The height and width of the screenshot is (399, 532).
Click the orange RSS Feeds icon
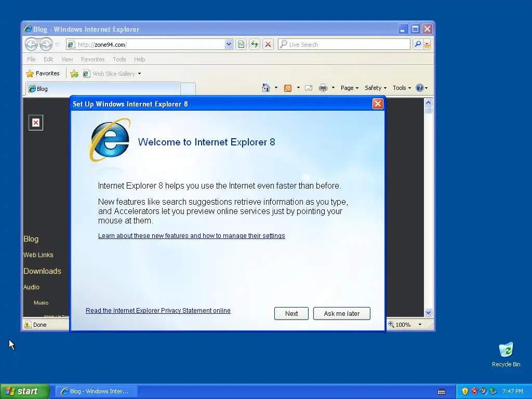tap(288, 88)
